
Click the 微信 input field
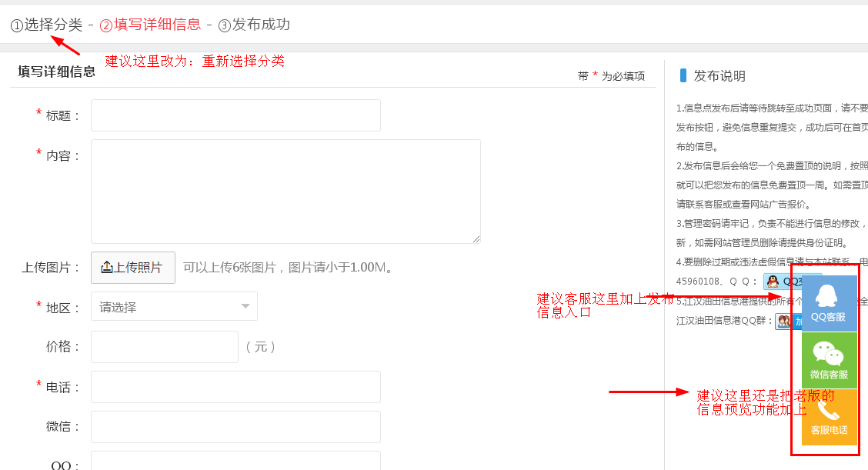[x=235, y=427]
